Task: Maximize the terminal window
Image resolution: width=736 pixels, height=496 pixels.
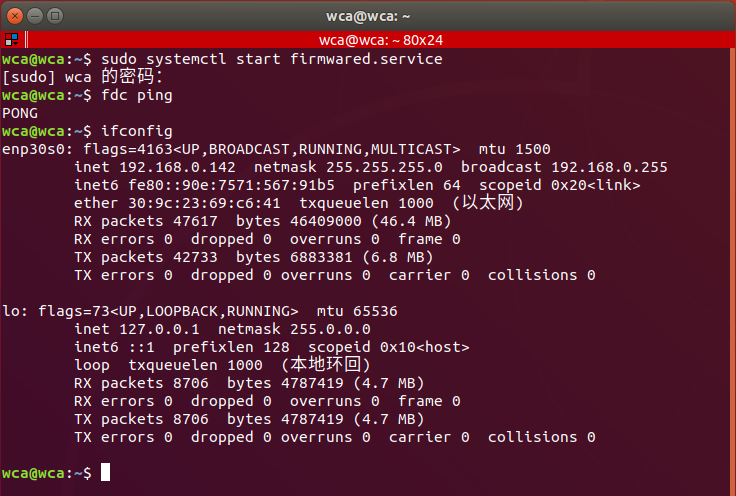Action: (x=54, y=16)
